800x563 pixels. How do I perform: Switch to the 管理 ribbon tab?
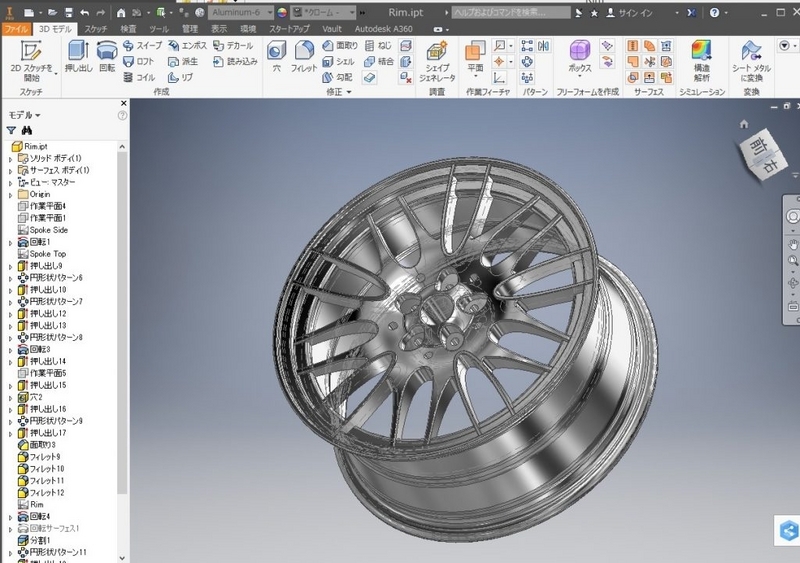tap(190, 29)
